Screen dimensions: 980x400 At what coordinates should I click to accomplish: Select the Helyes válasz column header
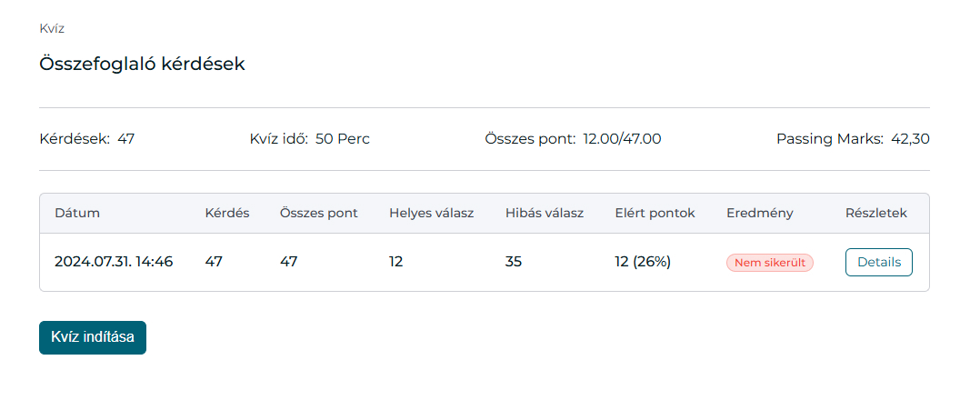pos(431,213)
